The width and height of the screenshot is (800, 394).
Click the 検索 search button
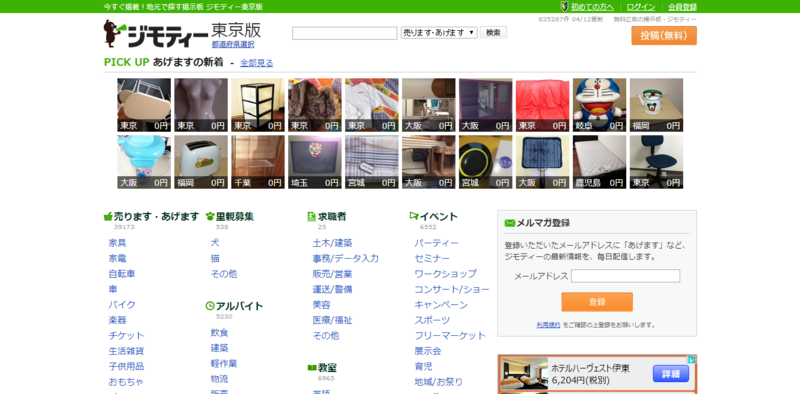coord(493,33)
